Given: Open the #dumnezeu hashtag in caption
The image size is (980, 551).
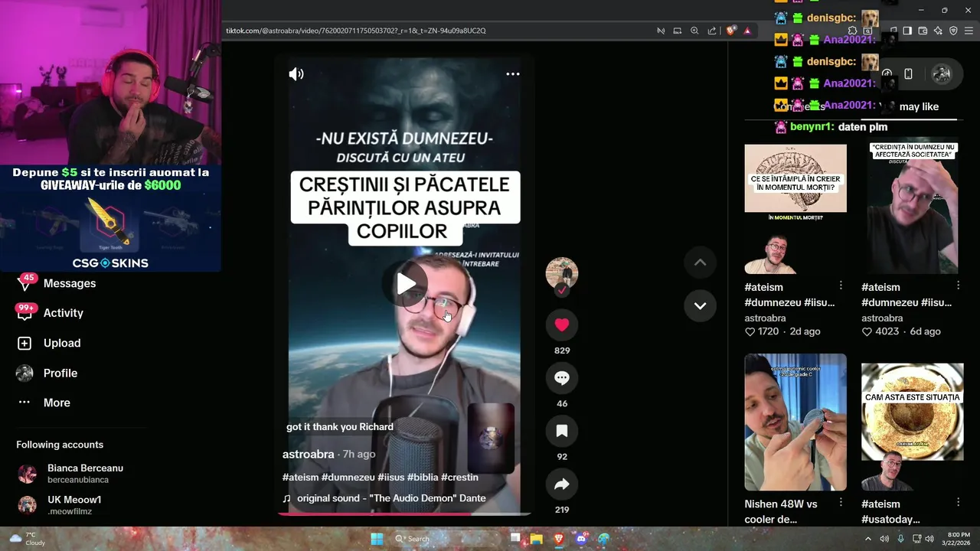Looking at the screenshot, I should click(348, 477).
